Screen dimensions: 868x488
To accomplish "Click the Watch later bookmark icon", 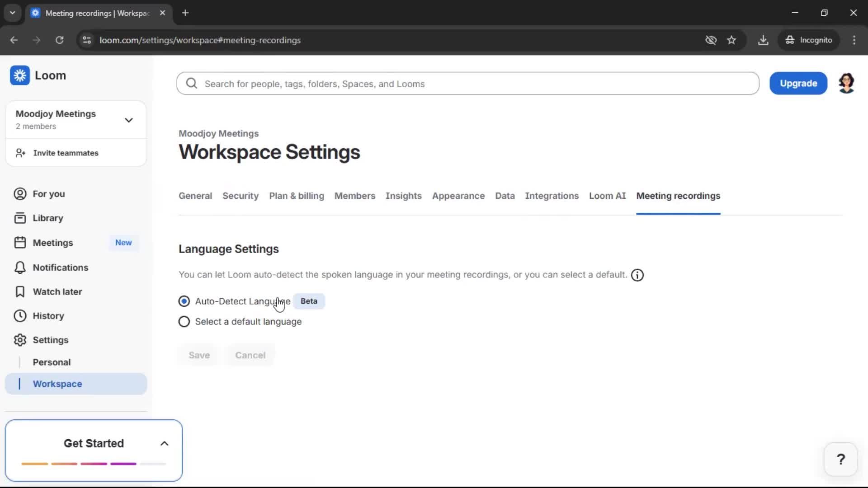I will 19,291.
